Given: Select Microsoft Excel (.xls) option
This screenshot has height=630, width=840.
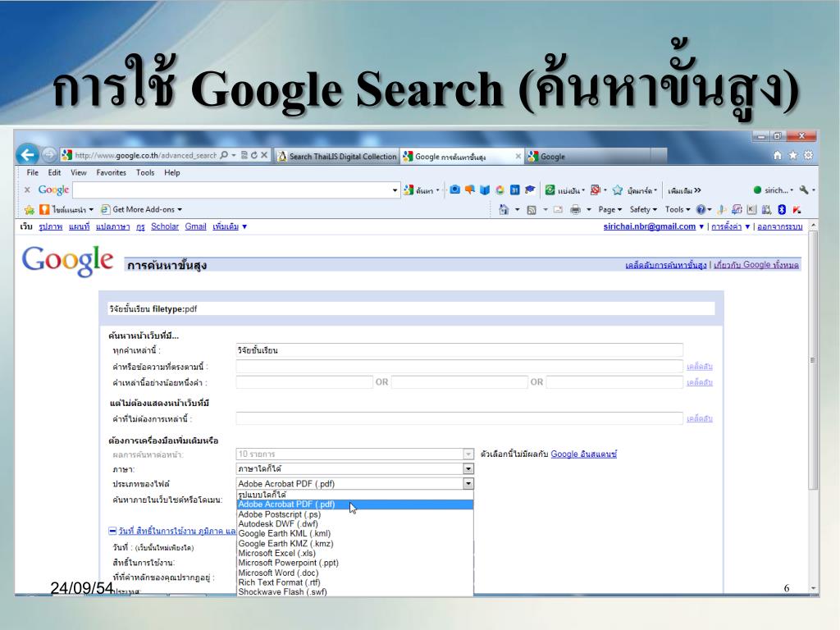Looking at the screenshot, I should 354,554.
